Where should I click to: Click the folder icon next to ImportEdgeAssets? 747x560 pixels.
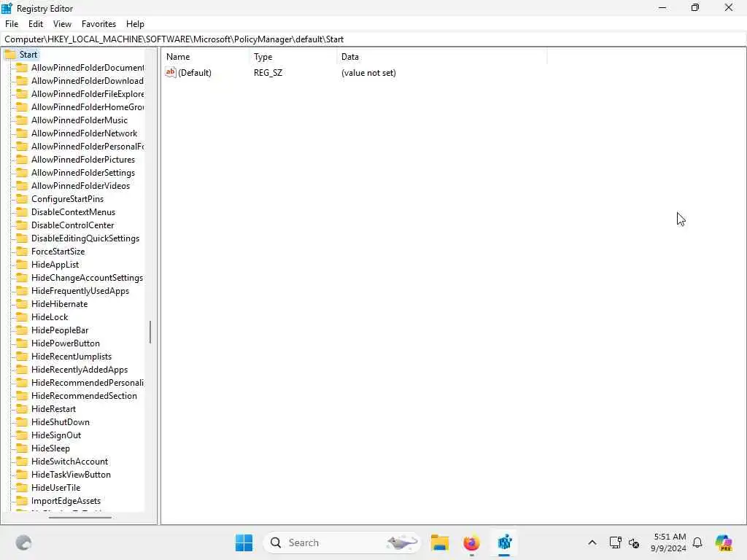(22, 500)
